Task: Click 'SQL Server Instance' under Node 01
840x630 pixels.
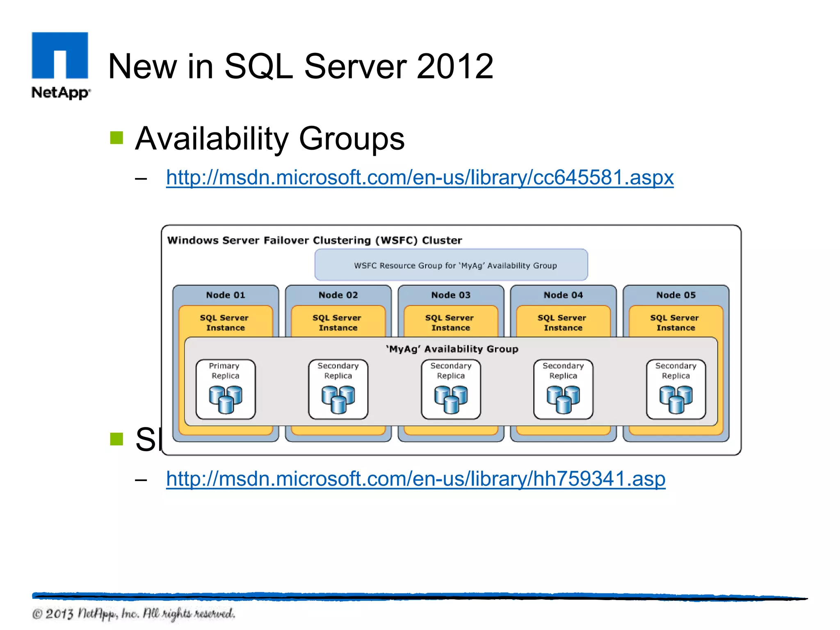Action: (225, 323)
